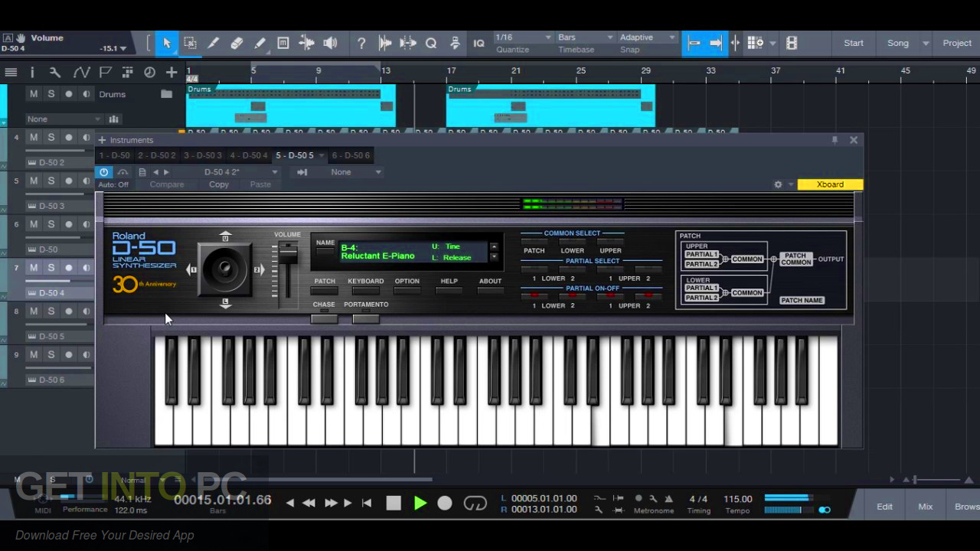The image size is (980, 551).
Task: Open the inspector (i) icon
Action: [32, 72]
